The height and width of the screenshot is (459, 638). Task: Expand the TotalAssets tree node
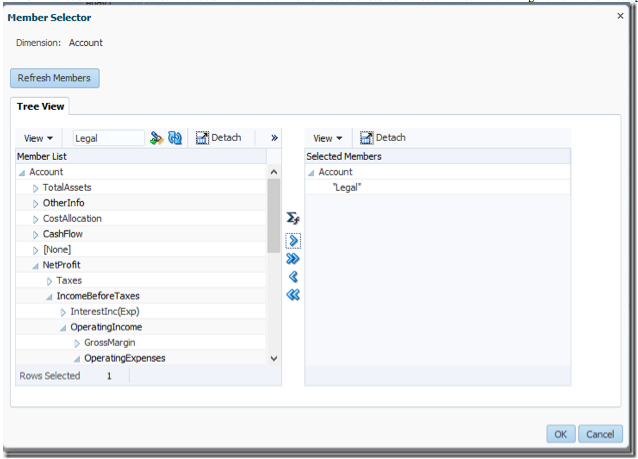click(36, 188)
